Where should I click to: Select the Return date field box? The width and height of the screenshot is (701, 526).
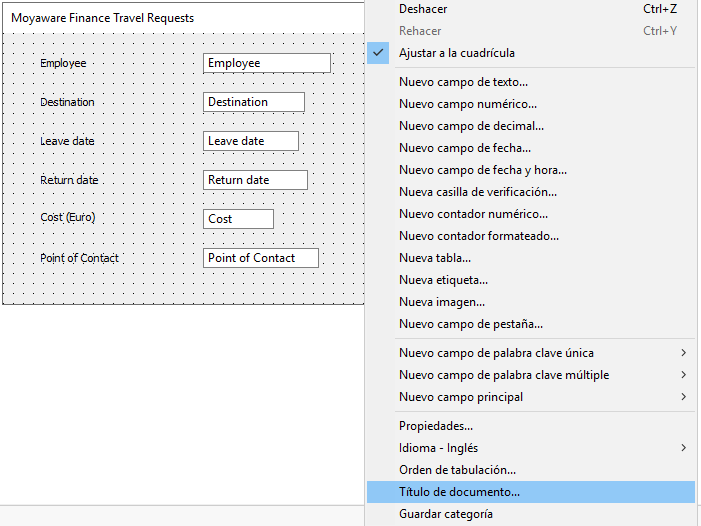click(x=255, y=180)
